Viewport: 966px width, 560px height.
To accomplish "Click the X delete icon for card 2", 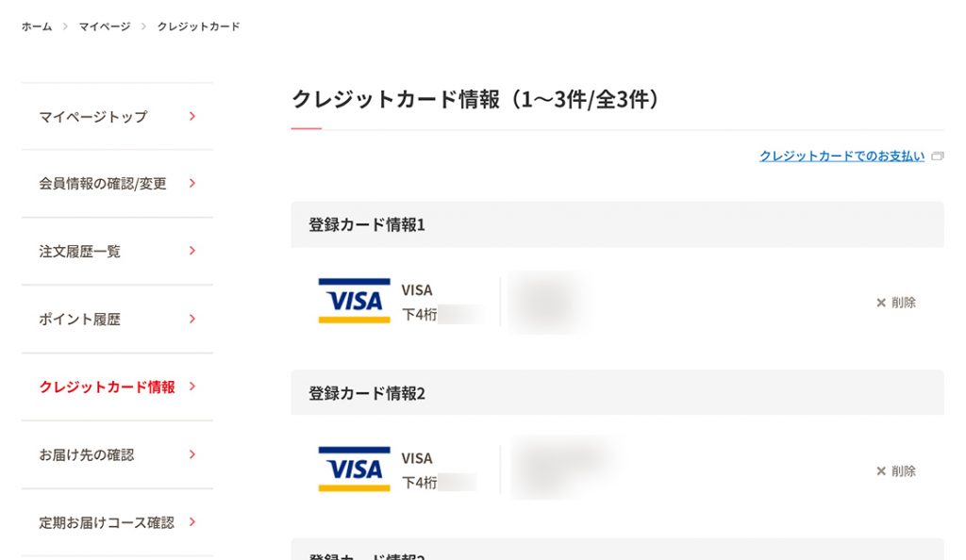I will coord(881,470).
